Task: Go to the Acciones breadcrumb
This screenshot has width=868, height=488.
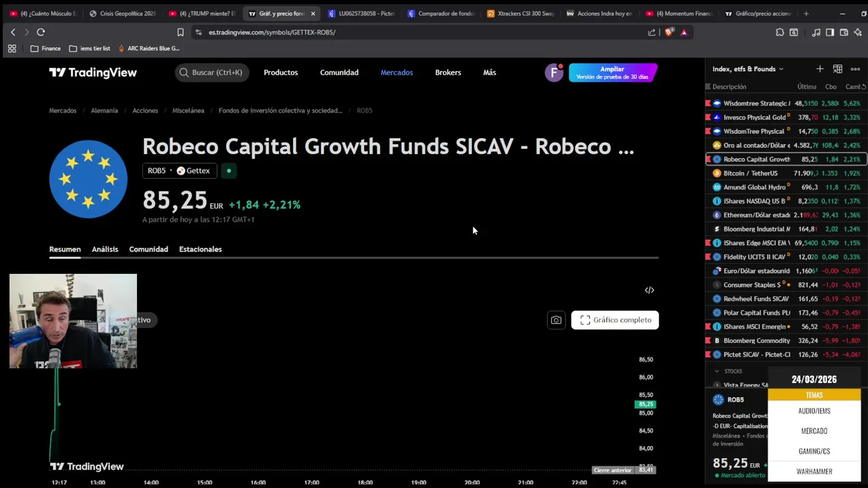Action: [x=145, y=110]
